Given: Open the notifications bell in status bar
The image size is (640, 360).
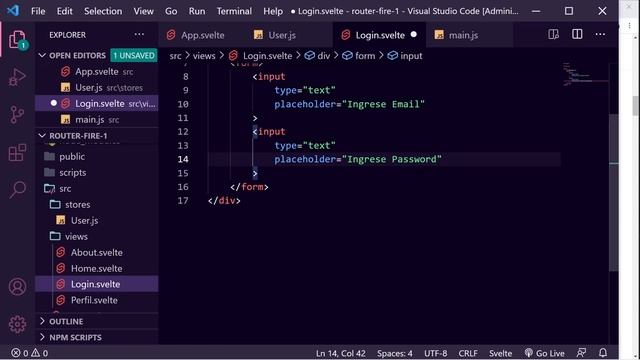Looking at the screenshot, I should (602, 353).
